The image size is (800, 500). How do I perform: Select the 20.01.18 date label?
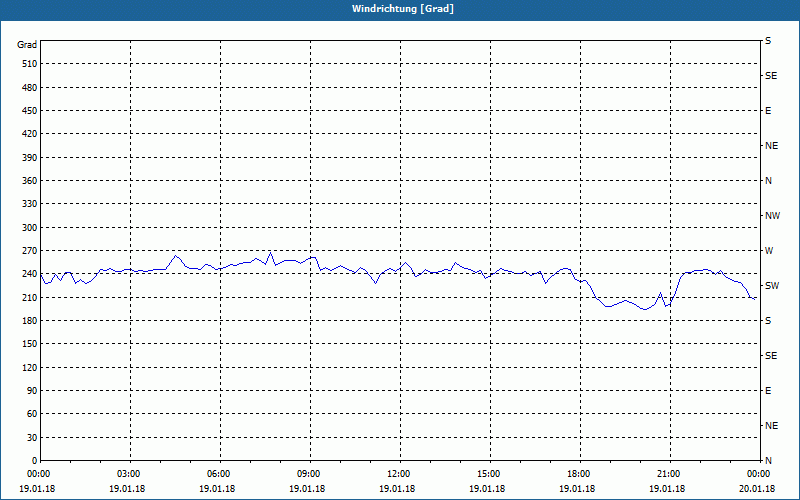(757, 489)
